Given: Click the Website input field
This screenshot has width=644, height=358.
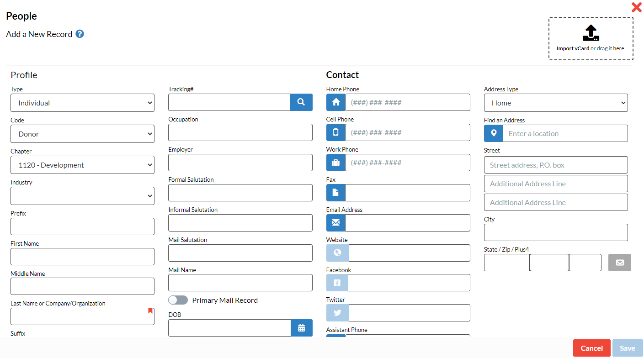Looking at the screenshot, I should click(x=410, y=253).
